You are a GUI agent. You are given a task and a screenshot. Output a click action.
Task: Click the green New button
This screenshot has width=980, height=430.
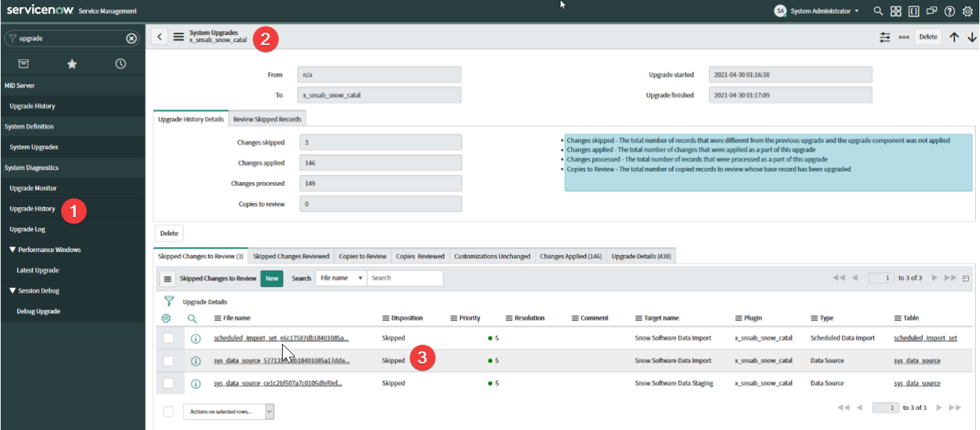[x=272, y=278]
